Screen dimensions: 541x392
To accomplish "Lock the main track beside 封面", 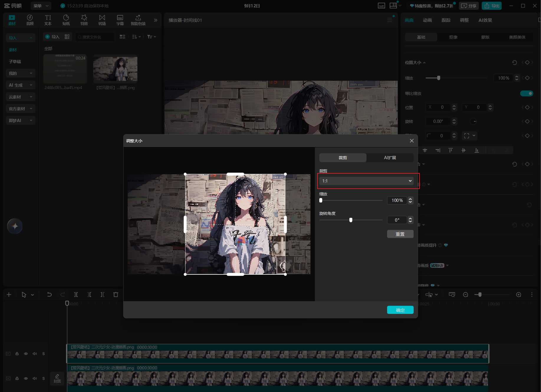I will (17, 378).
